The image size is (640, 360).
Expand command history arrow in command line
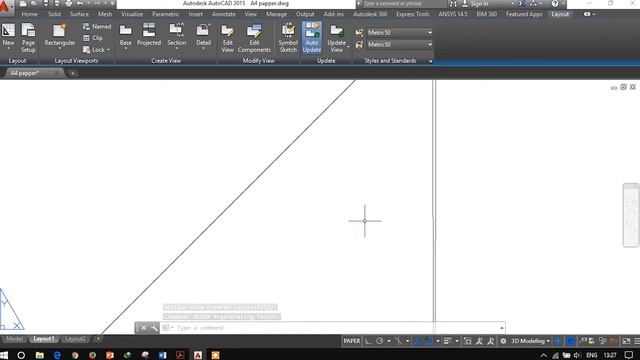(501, 328)
